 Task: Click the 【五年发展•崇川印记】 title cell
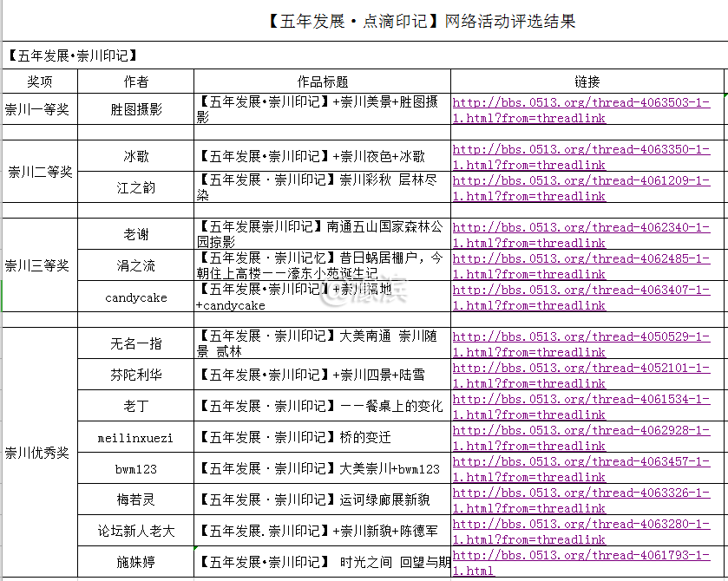pyautogui.click(x=65, y=54)
